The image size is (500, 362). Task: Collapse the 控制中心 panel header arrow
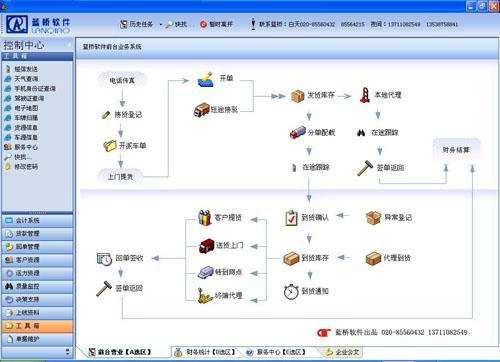click(x=69, y=45)
